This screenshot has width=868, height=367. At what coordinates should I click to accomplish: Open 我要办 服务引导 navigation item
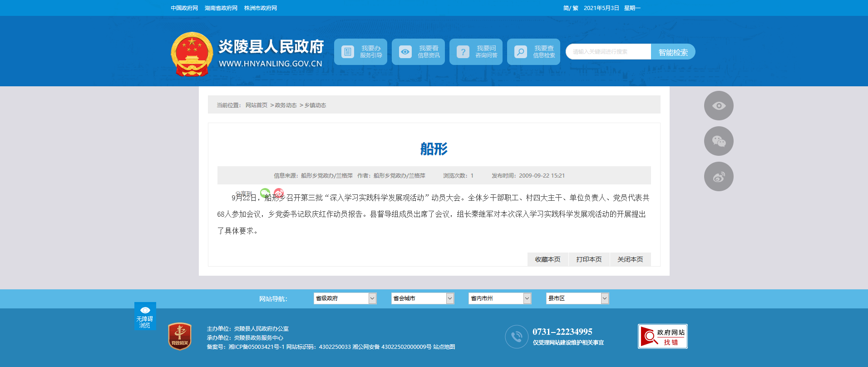(360, 52)
